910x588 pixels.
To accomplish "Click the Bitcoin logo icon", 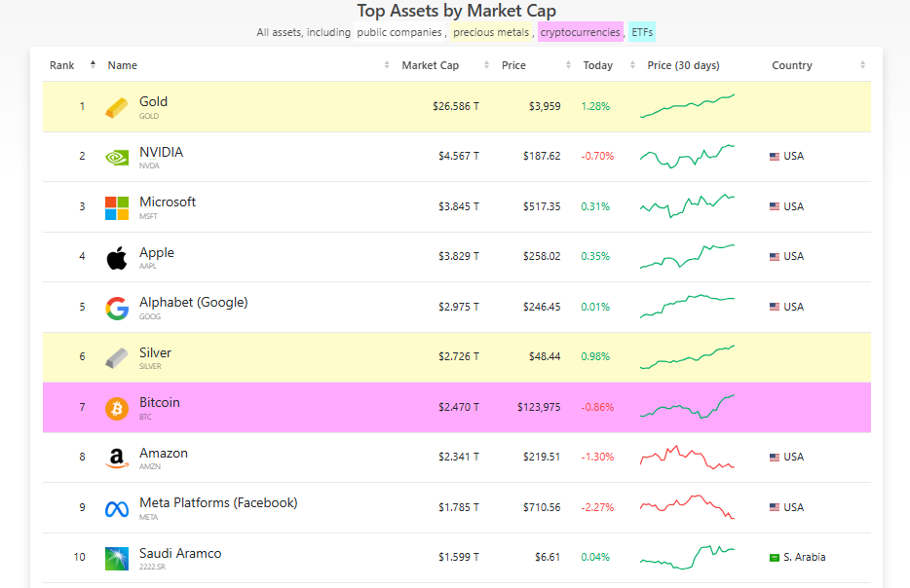I will tap(117, 408).
